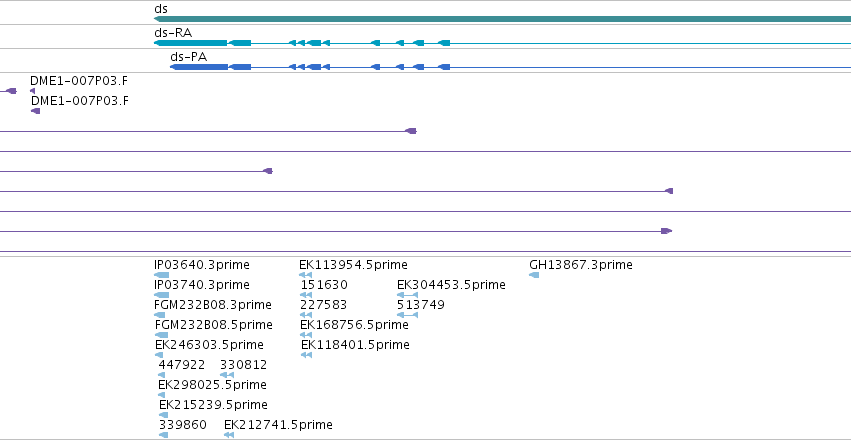Select EK113954.5prime EST label

[x=353, y=265]
